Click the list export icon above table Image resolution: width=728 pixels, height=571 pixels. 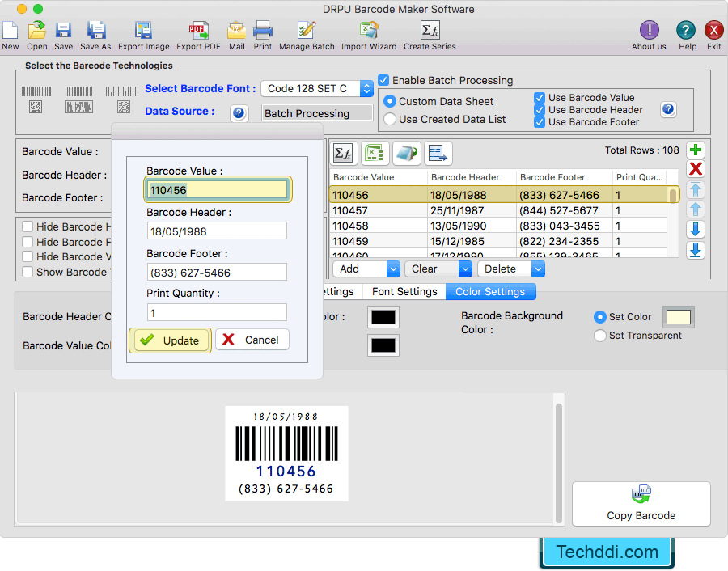(x=438, y=153)
